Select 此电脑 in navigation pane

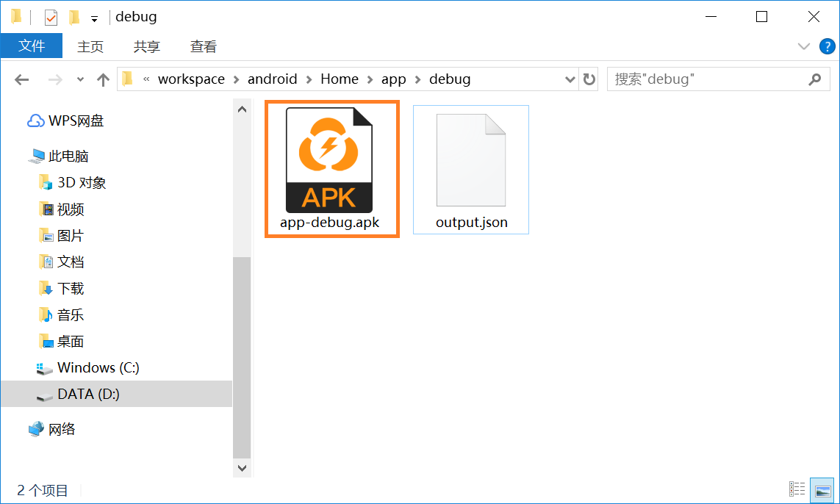pyautogui.click(x=58, y=156)
